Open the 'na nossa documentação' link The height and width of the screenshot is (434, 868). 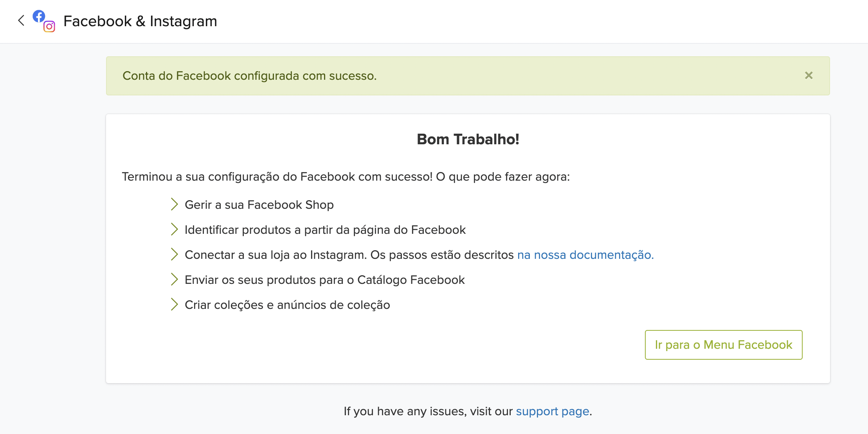click(585, 255)
